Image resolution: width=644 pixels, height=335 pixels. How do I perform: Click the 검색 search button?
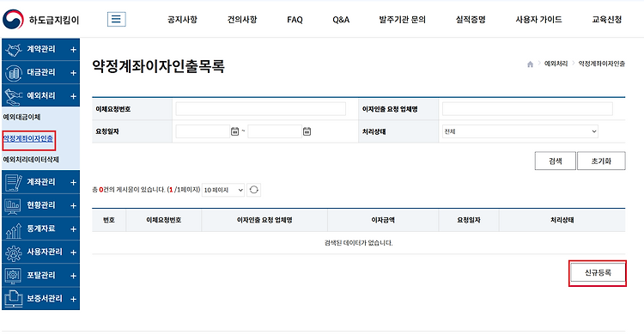(556, 161)
